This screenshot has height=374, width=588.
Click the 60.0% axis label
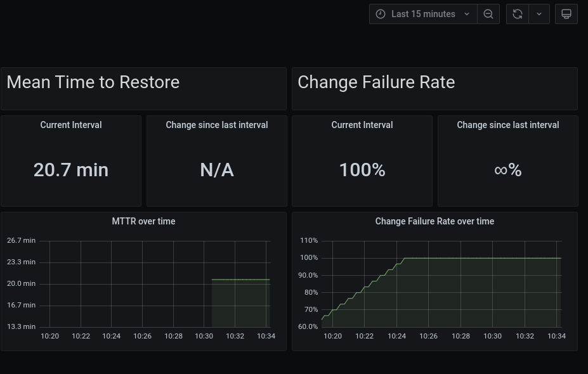(x=308, y=327)
